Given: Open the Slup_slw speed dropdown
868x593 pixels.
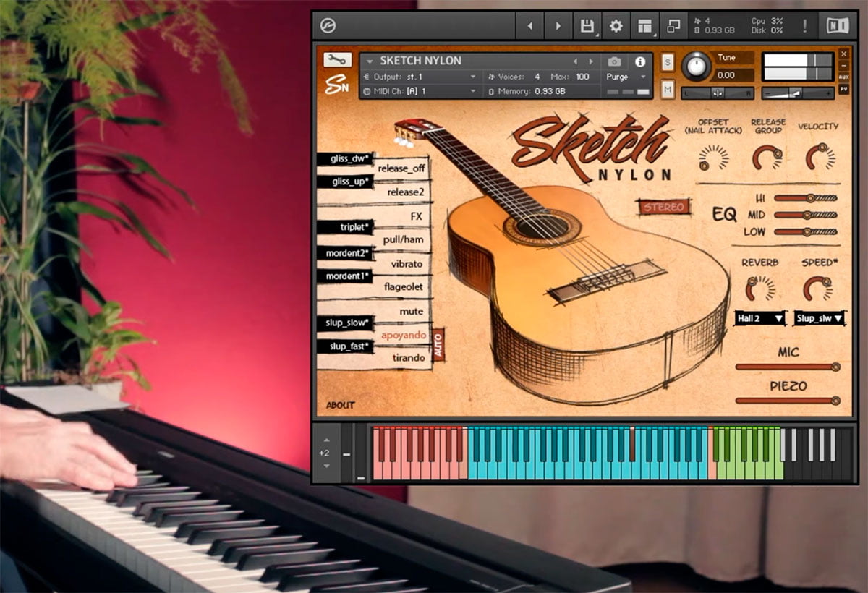Looking at the screenshot, I should [820, 318].
